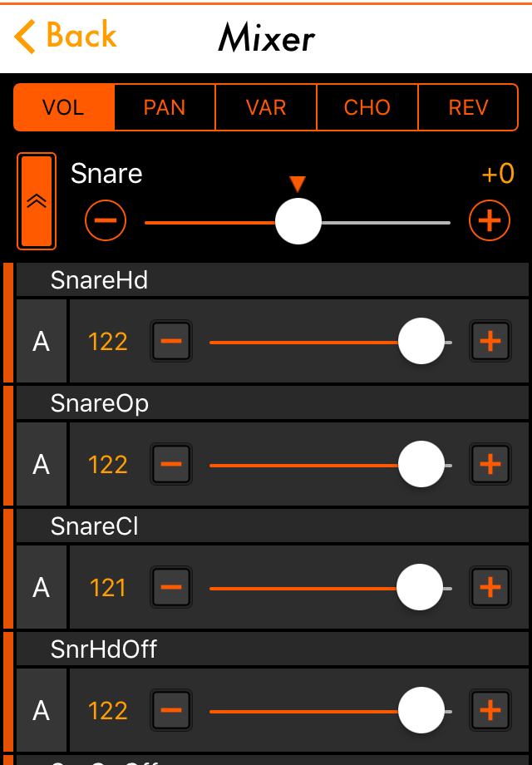Toggle the A assign button for SnareOp

[39, 464]
